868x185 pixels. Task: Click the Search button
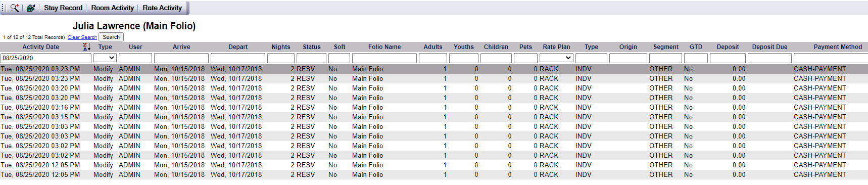[111, 37]
